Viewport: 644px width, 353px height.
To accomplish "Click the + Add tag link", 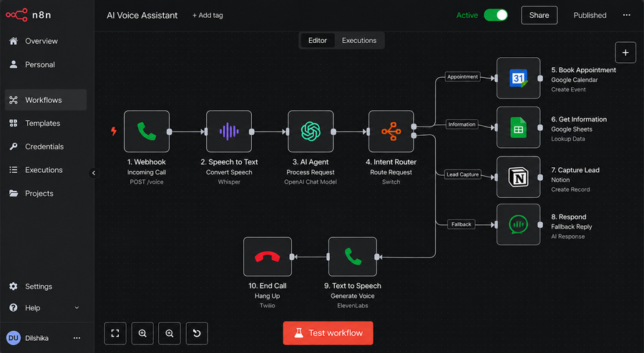I will 208,15.
